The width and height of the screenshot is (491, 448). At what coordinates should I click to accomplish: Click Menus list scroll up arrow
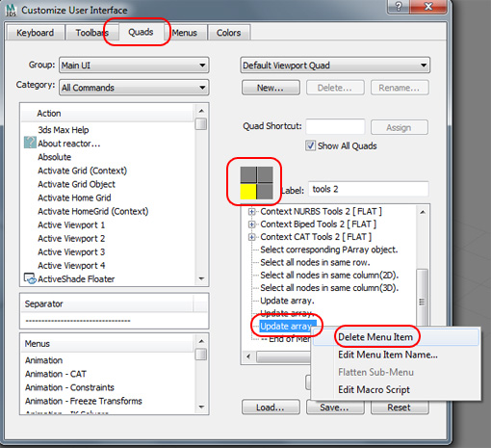point(201,341)
